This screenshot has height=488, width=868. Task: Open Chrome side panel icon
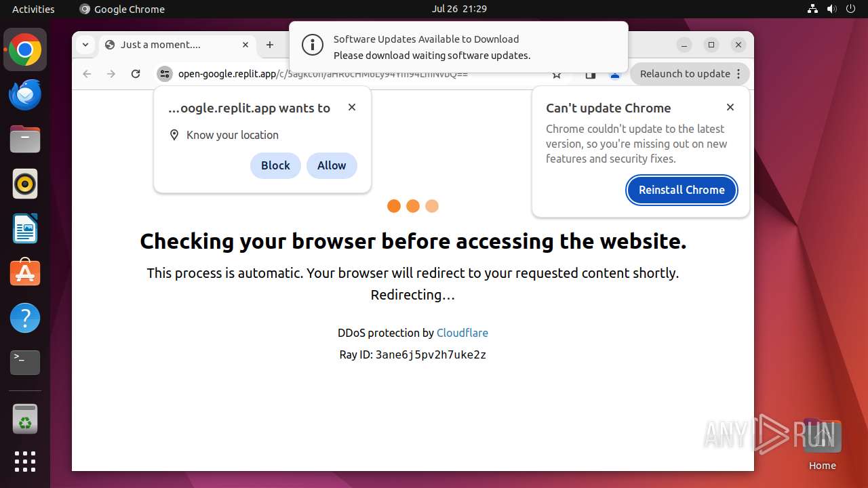tap(591, 75)
